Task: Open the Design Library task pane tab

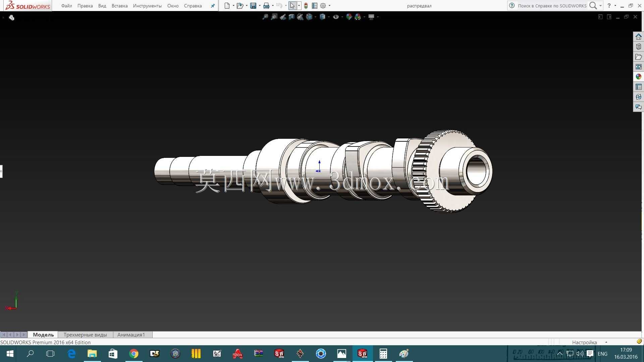Action: point(638,47)
